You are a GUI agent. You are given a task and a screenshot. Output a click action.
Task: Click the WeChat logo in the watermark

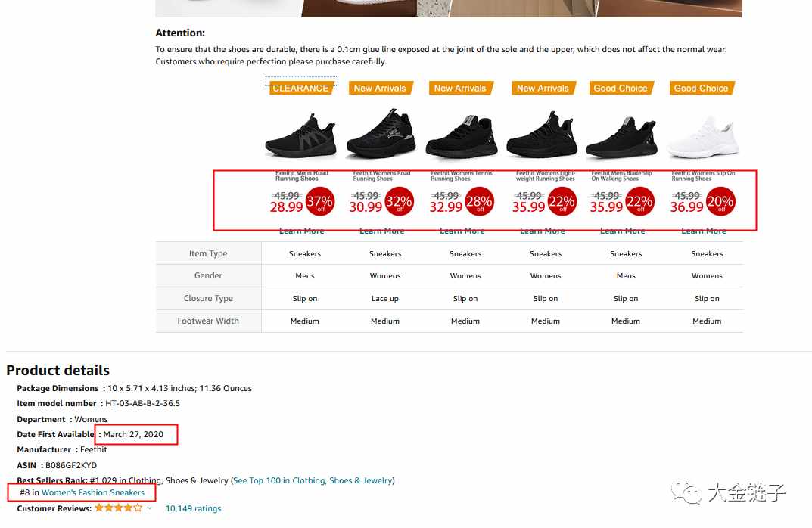(x=691, y=494)
